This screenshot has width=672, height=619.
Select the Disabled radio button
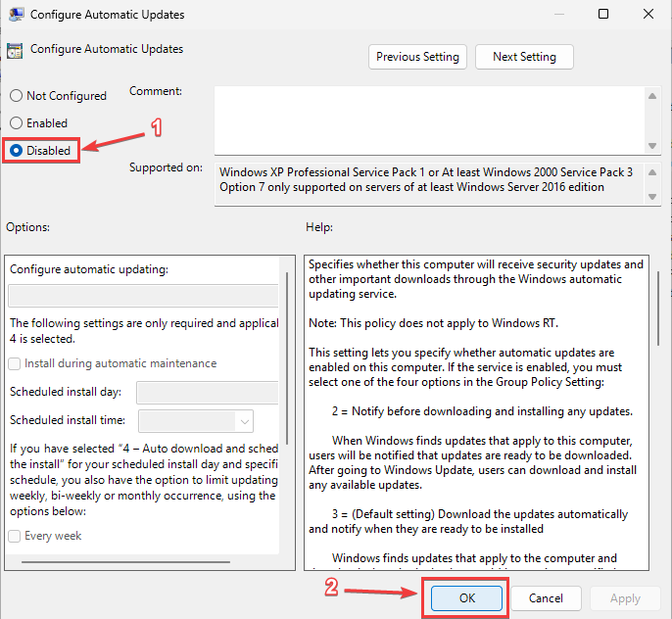click(16, 151)
